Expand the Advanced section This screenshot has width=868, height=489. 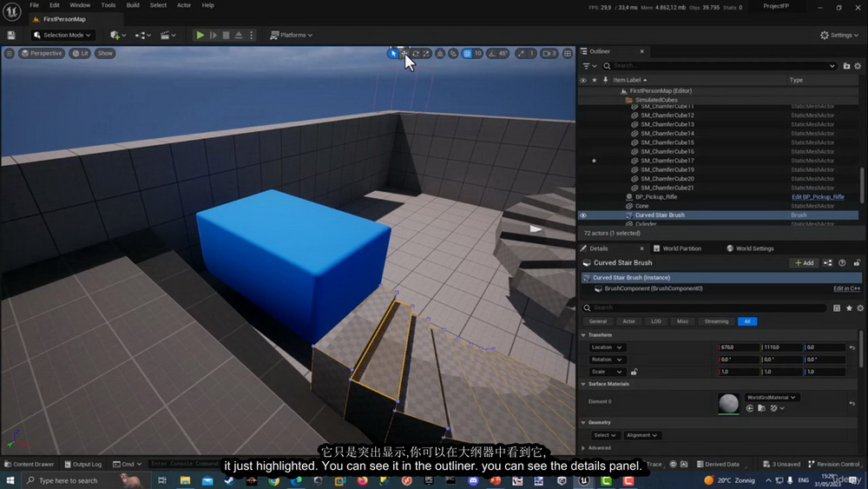(x=583, y=448)
